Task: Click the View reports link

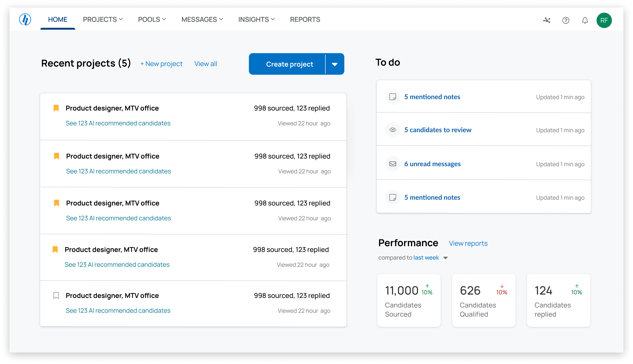Action: (468, 243)
